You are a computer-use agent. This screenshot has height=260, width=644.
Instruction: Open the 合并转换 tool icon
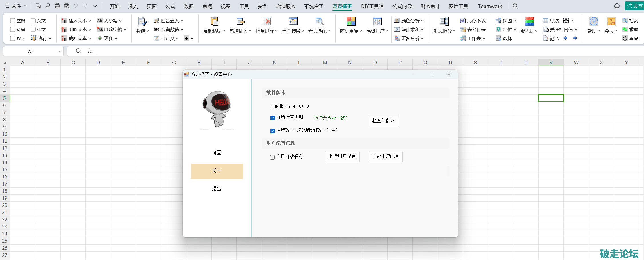click(x=293, y=22)
